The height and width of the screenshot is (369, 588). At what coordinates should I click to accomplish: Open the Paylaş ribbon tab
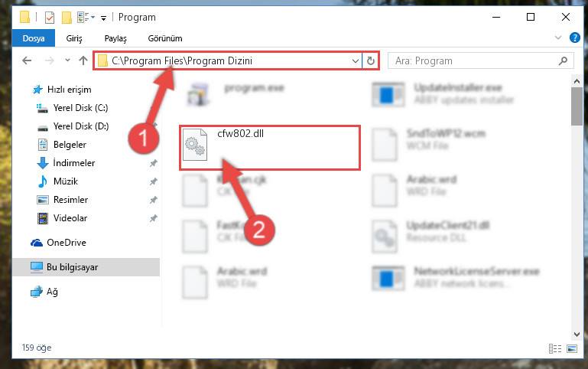click(115, 38)
